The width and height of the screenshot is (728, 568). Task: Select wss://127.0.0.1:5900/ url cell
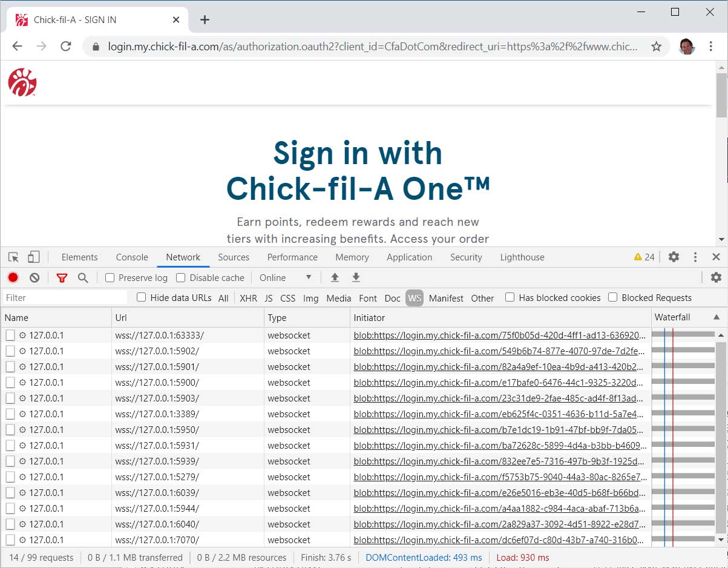point(188,382)
